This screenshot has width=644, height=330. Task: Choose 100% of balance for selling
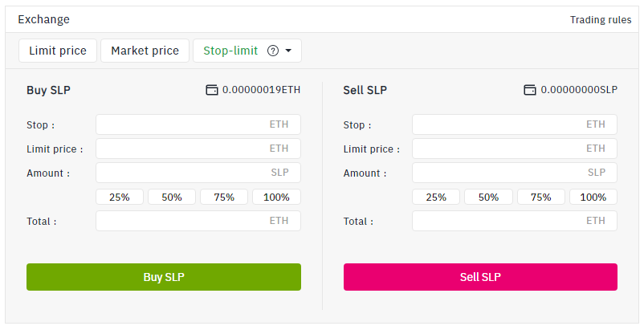tap(593, 197)
